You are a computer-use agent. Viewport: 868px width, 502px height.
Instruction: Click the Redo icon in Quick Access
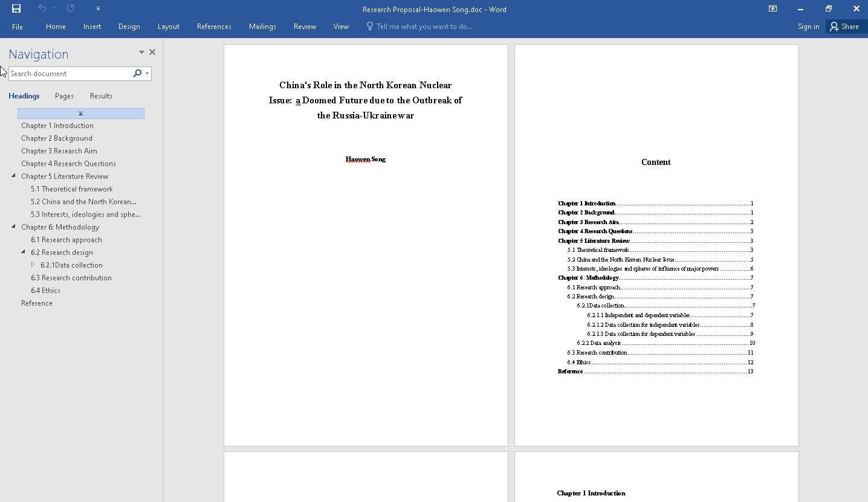pos(71,8)
